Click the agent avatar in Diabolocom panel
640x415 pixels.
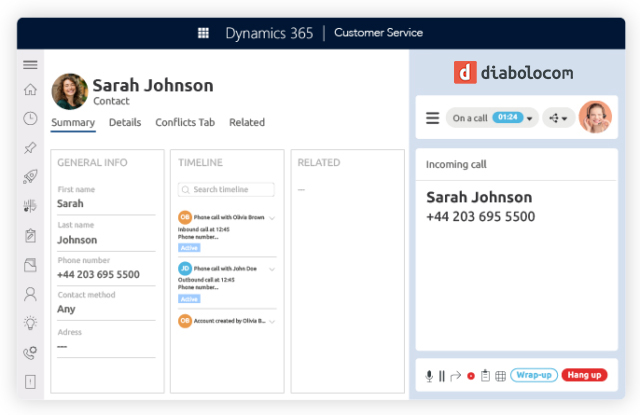(595, 117)
